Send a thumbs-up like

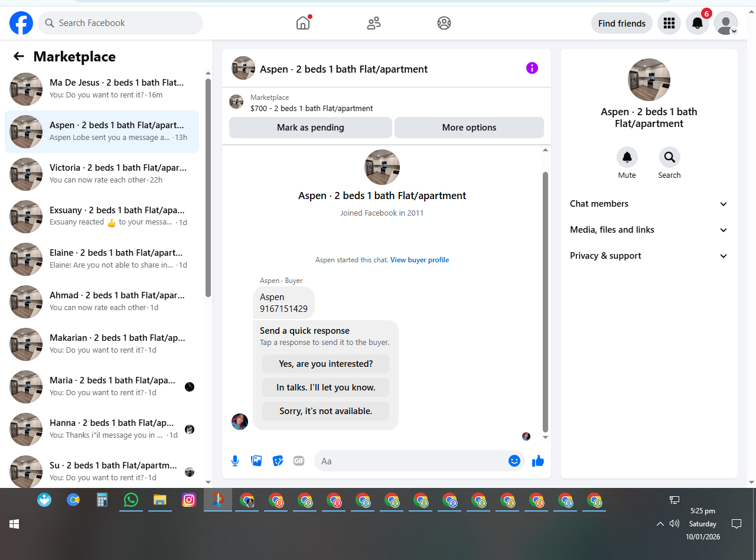537,461
